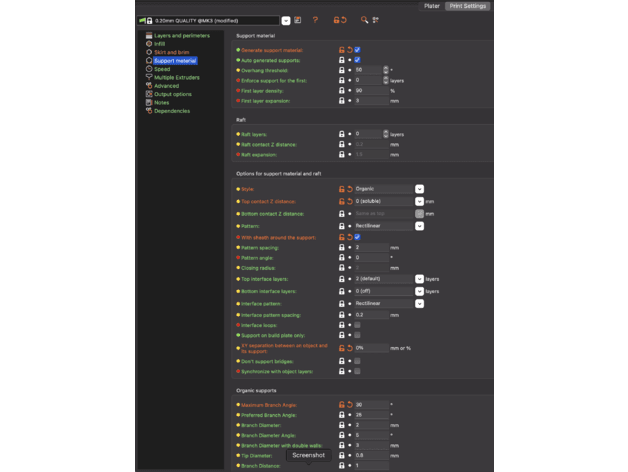Toggle Generate support material checkbox
The height and width of the screenshot is (472, 628).
click(357, 50)
